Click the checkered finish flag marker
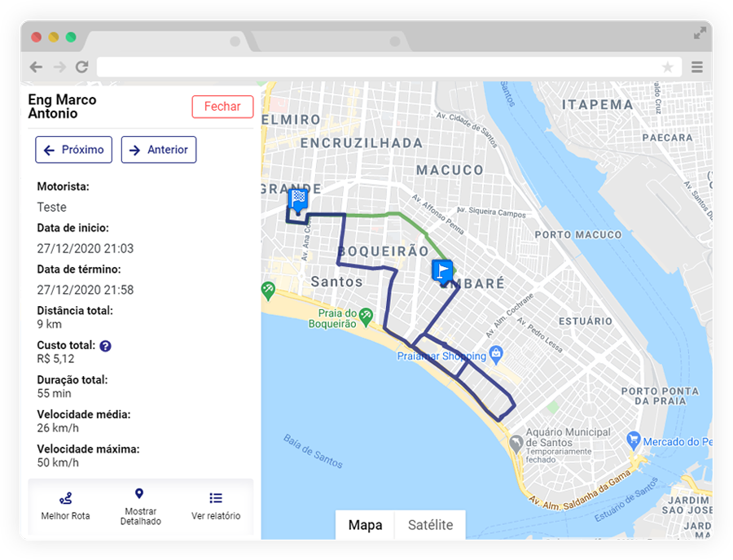Image resolution: width=733 pixels, height=560 pixels. [x=298, y=201]
